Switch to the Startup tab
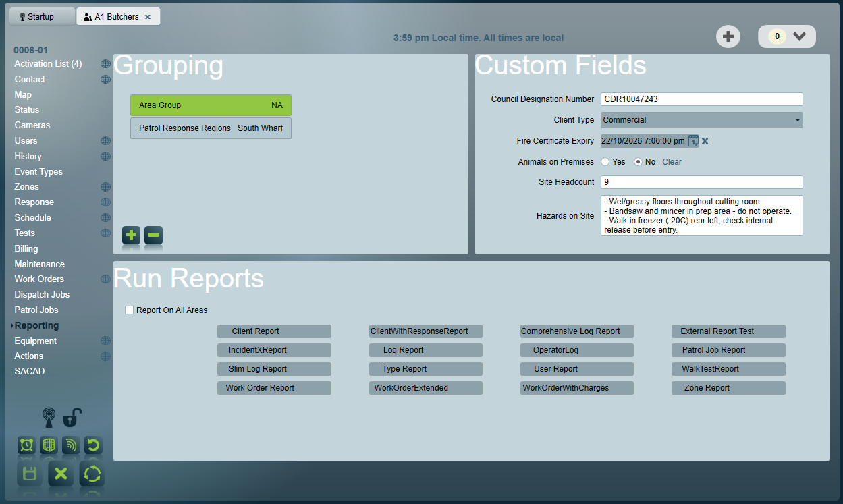This screenshot has height=504, width=843. pyautogui.click(x=42, y=17)
